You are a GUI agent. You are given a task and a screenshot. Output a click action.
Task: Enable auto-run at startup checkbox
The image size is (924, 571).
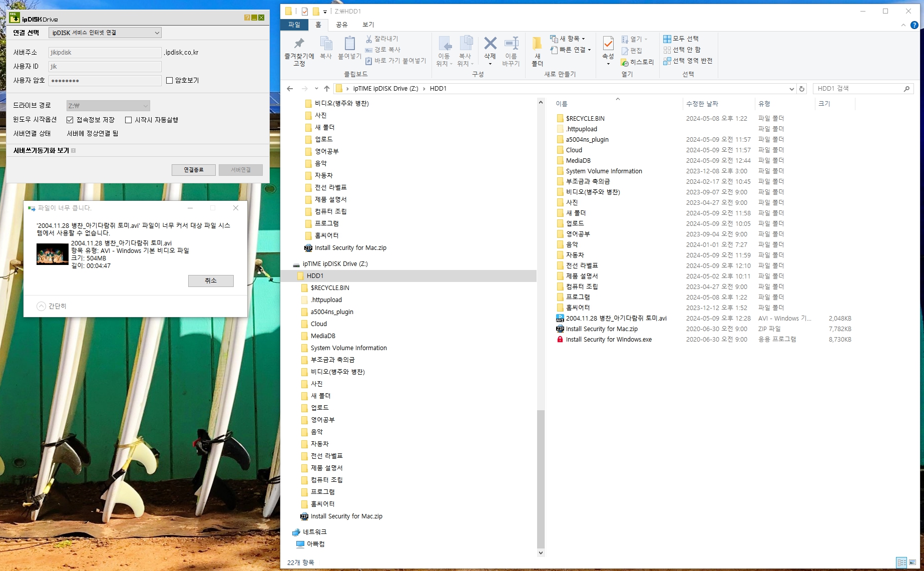(x=129, y=120)
